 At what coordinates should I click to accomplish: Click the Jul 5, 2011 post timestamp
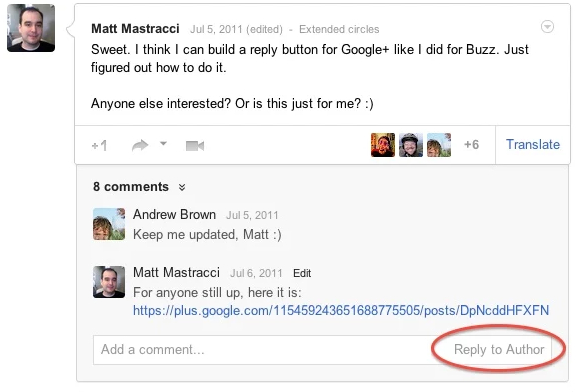[216, 29]
